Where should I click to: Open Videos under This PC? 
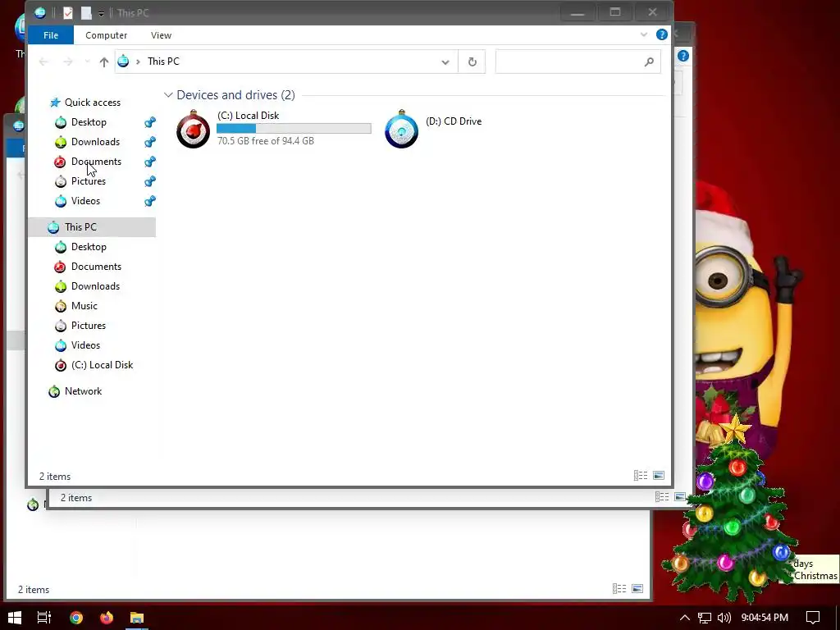click(85, 345)
